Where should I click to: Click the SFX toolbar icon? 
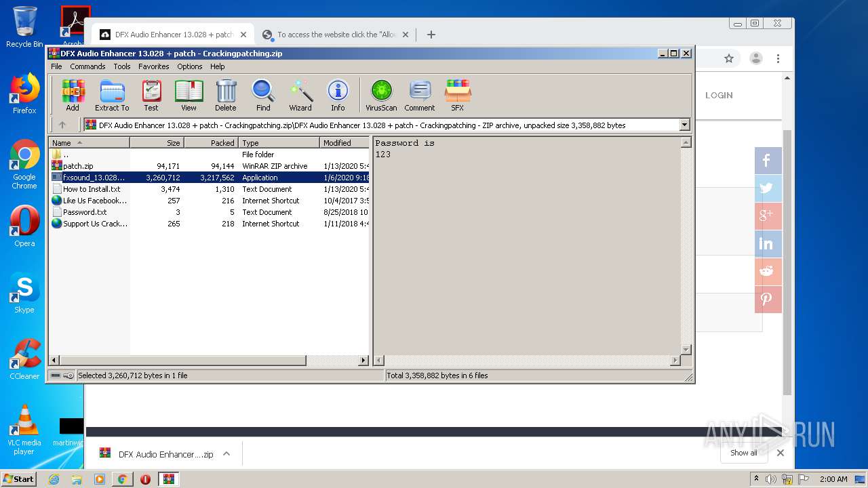pos(458,96)
